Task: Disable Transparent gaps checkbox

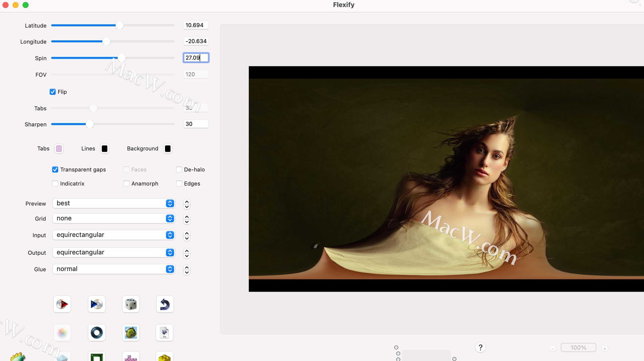Action: tap(55, 170)
